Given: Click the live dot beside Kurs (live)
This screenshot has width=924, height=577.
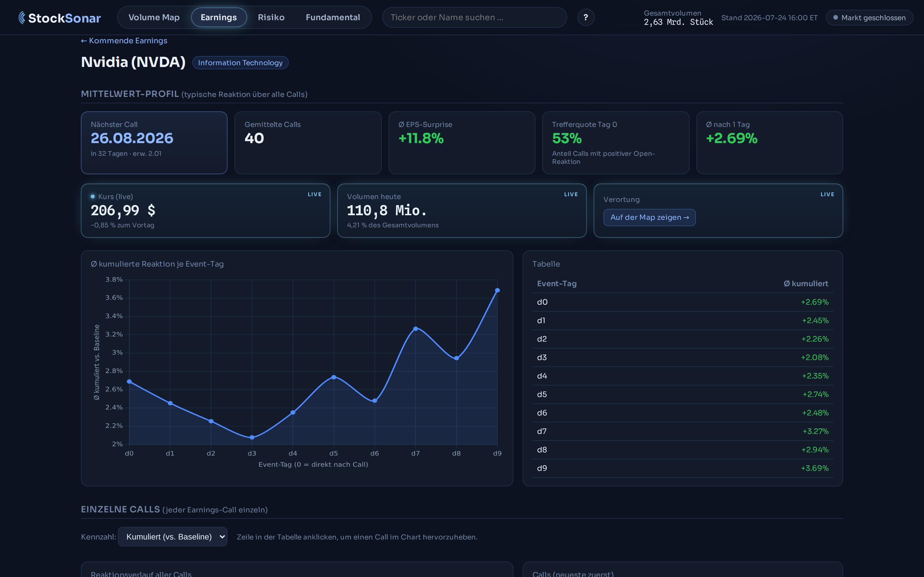Looking at the screenshot, I should pyautogui.click(x=93, y=196).
